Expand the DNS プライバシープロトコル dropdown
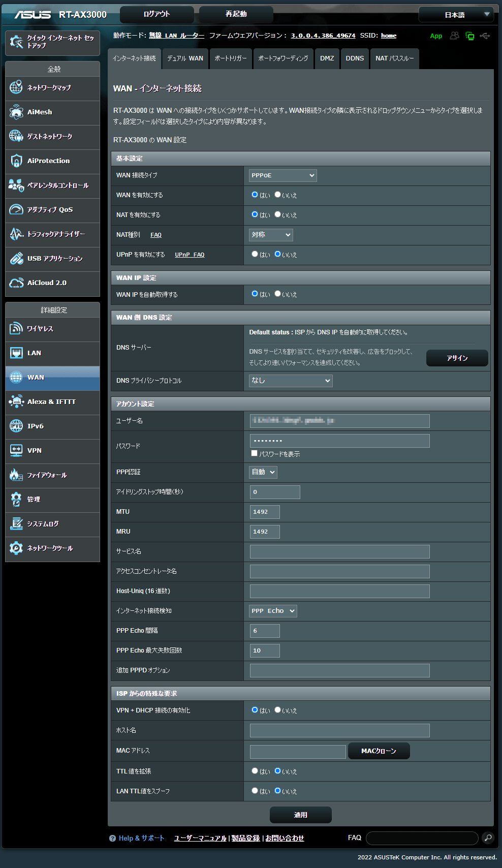Screen dimensions: 502x868 click(x=291, y=381)
